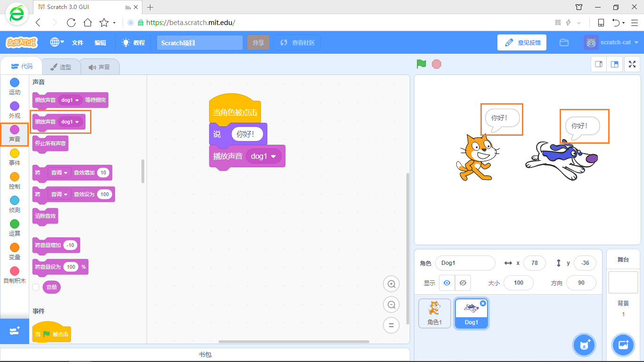Click the x position field 78
Image resolution: width=644 pixels, height=362 pixels.
pyautogui.click(x=535, y=263)
